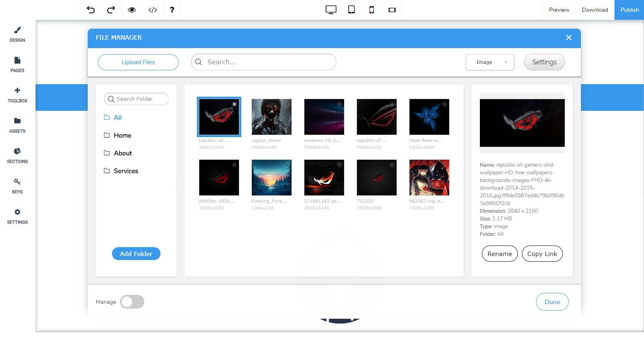
Task: Switch to tablet view icon
Action: click(352, 10)
